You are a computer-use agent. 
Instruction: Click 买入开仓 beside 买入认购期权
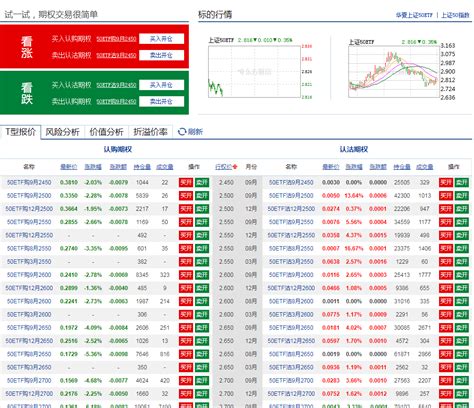(161, 39)
